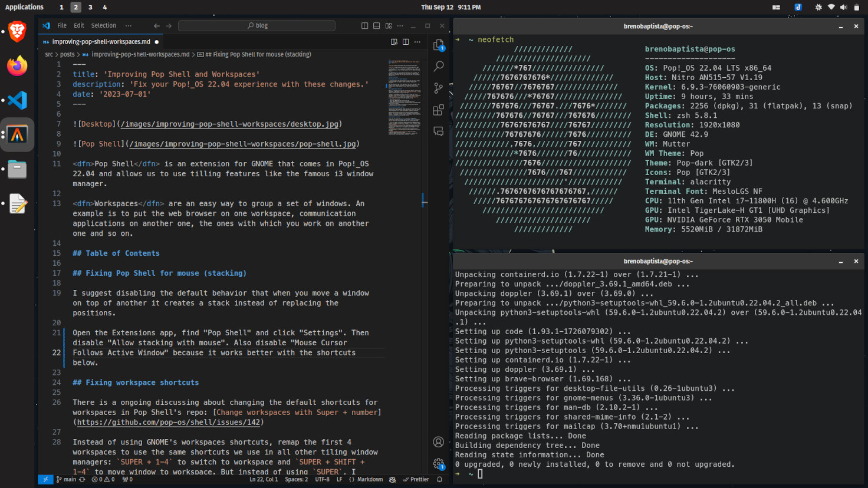
Task: Switch to workspace 3
Action: (90, 7)
